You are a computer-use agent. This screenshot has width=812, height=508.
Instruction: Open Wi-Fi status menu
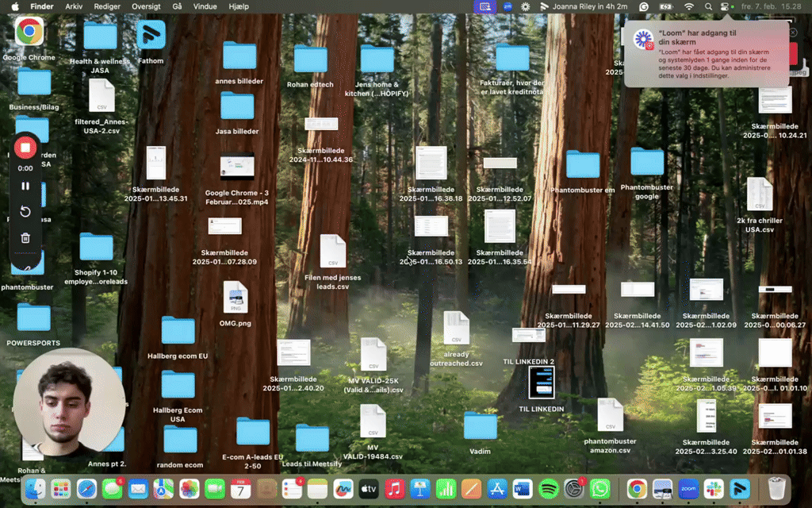(x=689, y=6)
